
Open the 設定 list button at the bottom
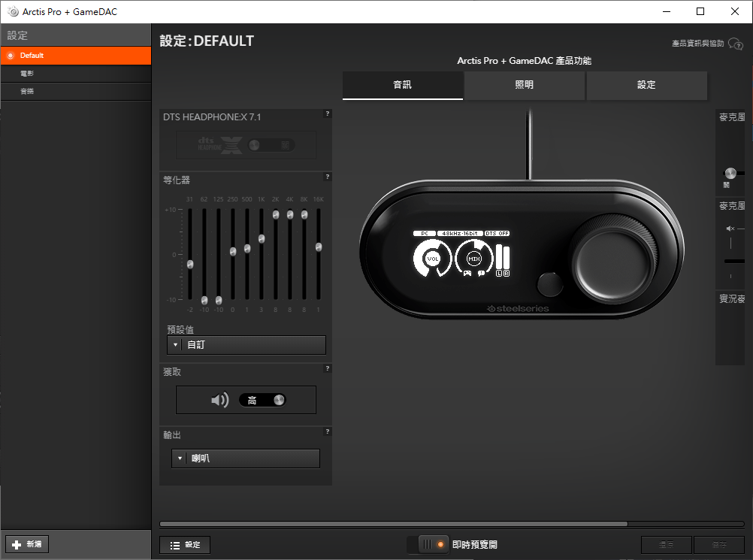pyautogui.click(x=185, y=545)
